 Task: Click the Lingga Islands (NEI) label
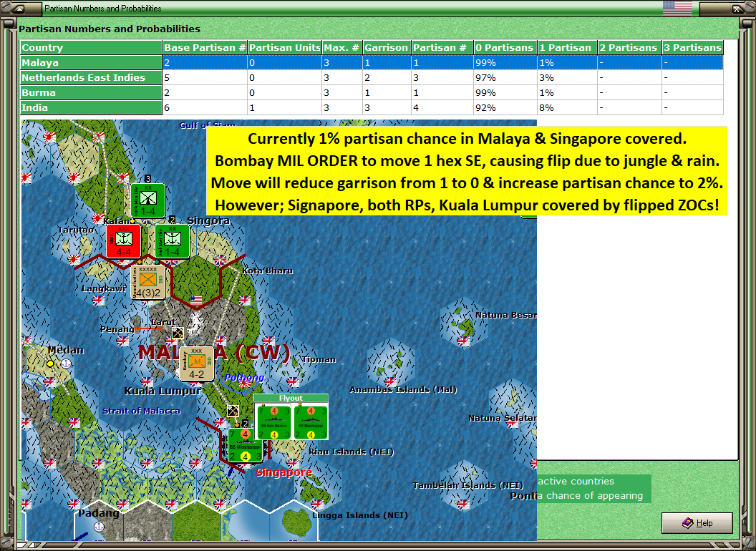(359, 515)
